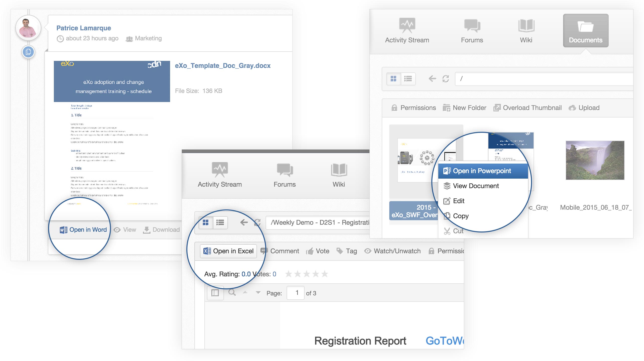
Task: Switch to list view in Documents window
Action: click(408, 79)
